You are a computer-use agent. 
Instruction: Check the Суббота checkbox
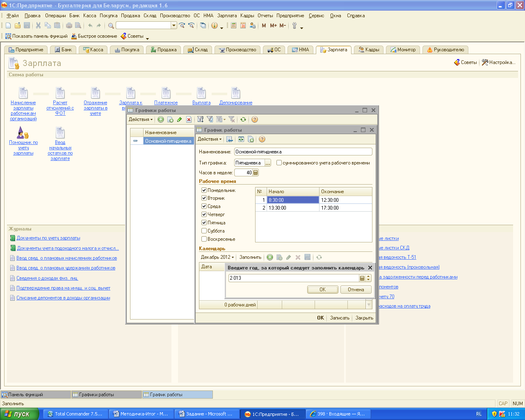pyautogui.click(x=204, y=231)
